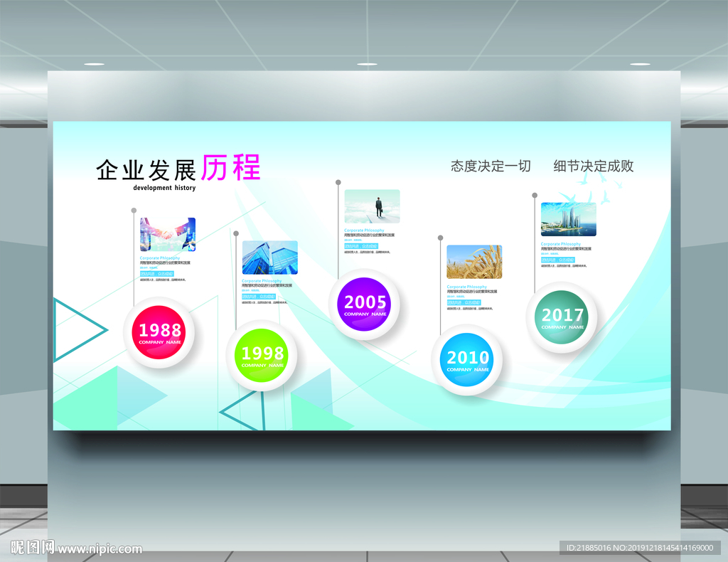Click 'Corporate Philosophy' under the skyscraper photo

pos(262,281)
